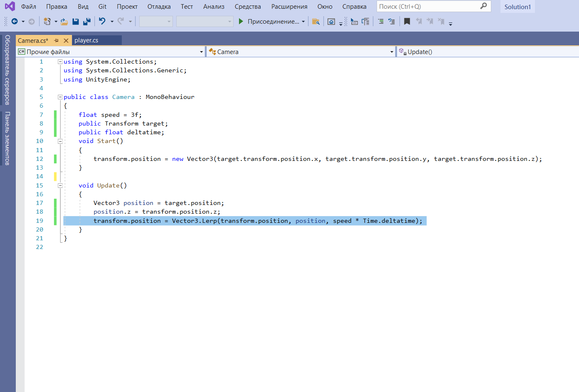Click the greyed Redo arrow icon
This screenshot has width=579, height=392.
[121, 21]
